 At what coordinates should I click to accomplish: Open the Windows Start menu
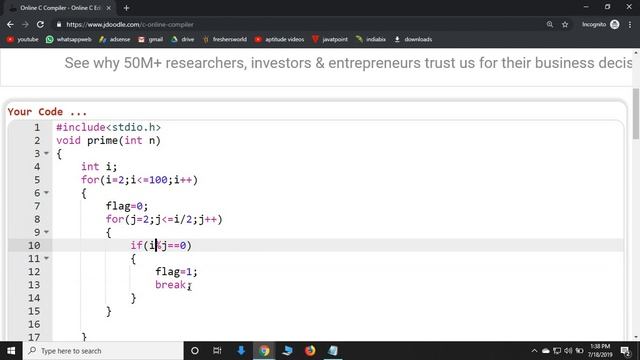[x=11, y=351]
